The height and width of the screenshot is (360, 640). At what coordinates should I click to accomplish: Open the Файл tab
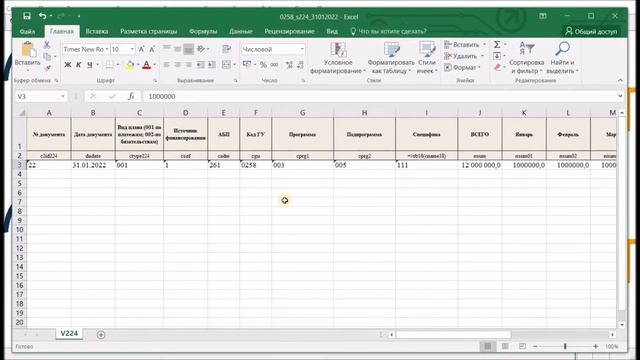27,31
